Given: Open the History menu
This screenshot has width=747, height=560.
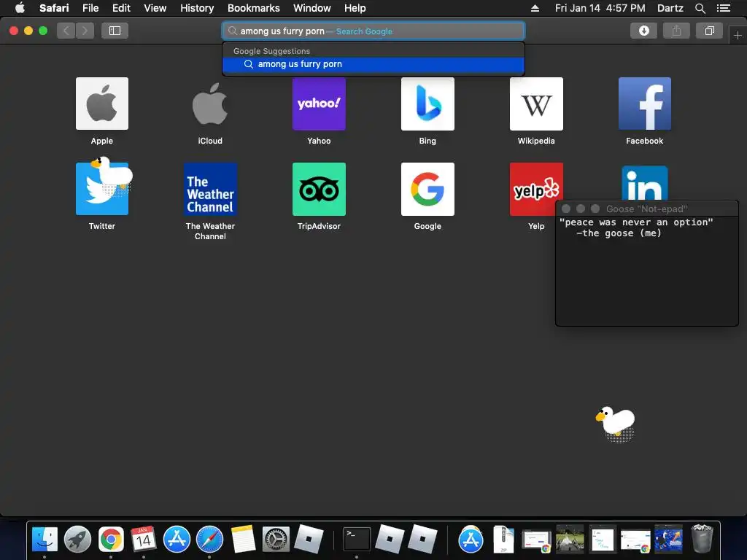Looking at the screenshot, I should click(197, 8).
